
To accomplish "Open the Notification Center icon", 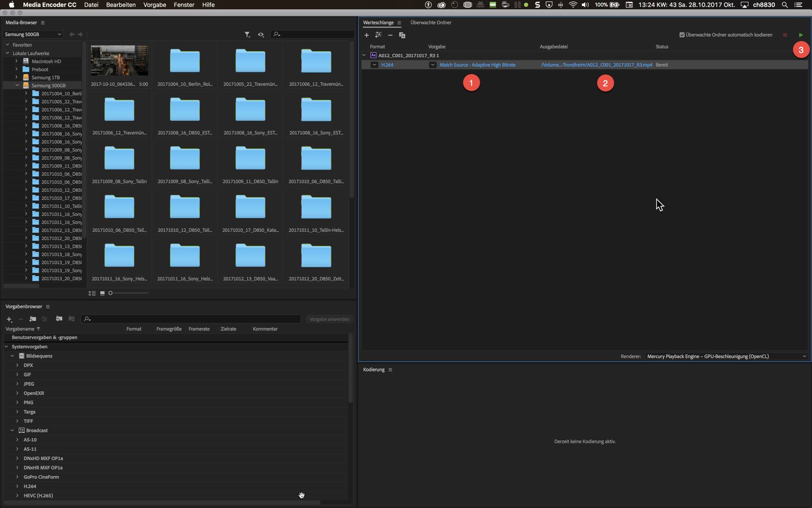I will tap(798, 5).
